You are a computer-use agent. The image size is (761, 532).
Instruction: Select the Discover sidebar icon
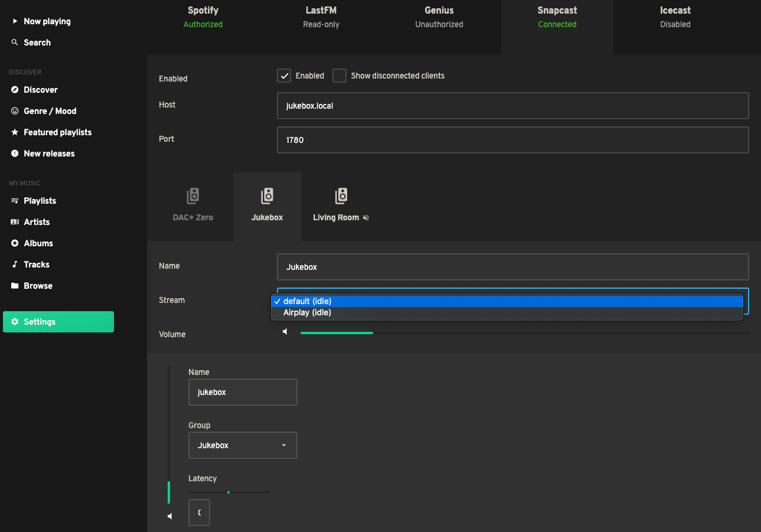point(15,90)
